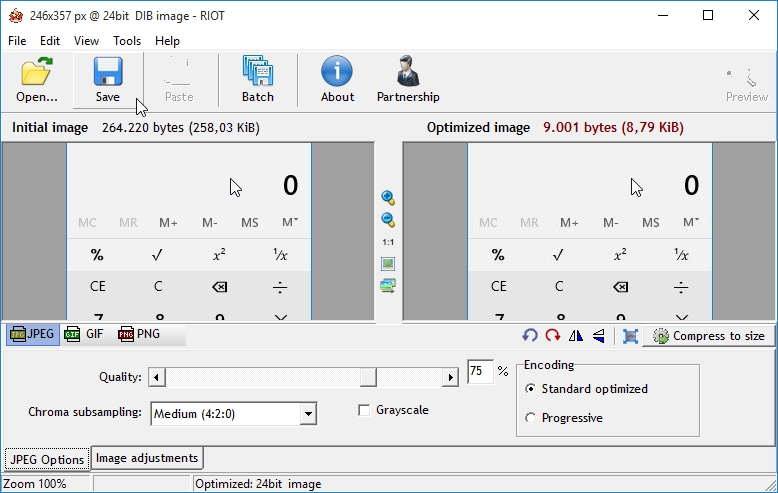Screen dimensions: 778x493
Task: Open an image with the Open toolbar icon
Action: [36, 79]
